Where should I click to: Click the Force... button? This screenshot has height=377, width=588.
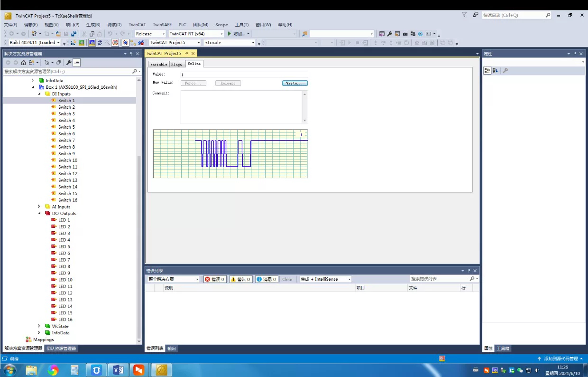(x=193, y=83)
